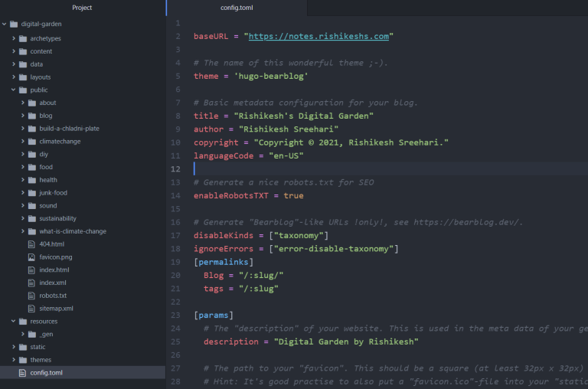The height and width of the screenshot is (389, 588).
Task: Click the health folder icon
Action: click(32, 180)
